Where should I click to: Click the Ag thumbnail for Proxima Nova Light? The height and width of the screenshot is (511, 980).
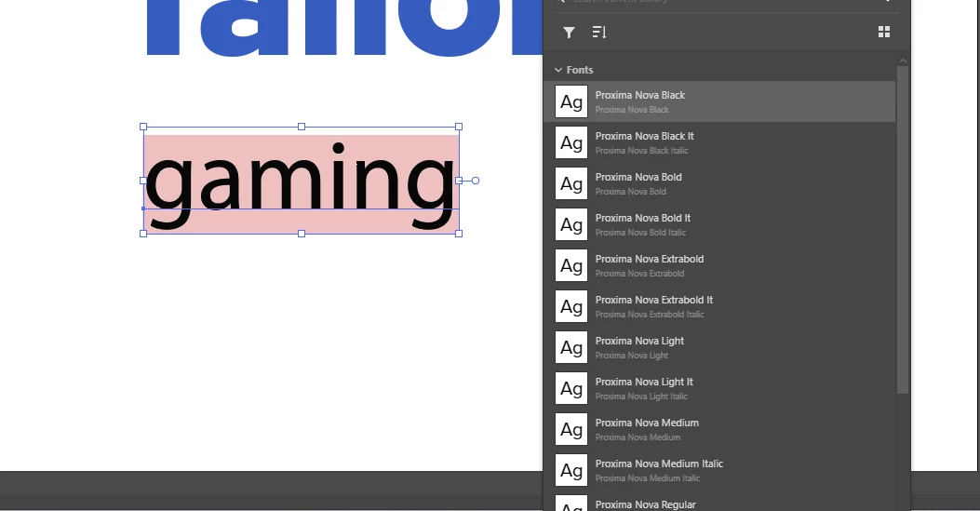coord(571,347)
